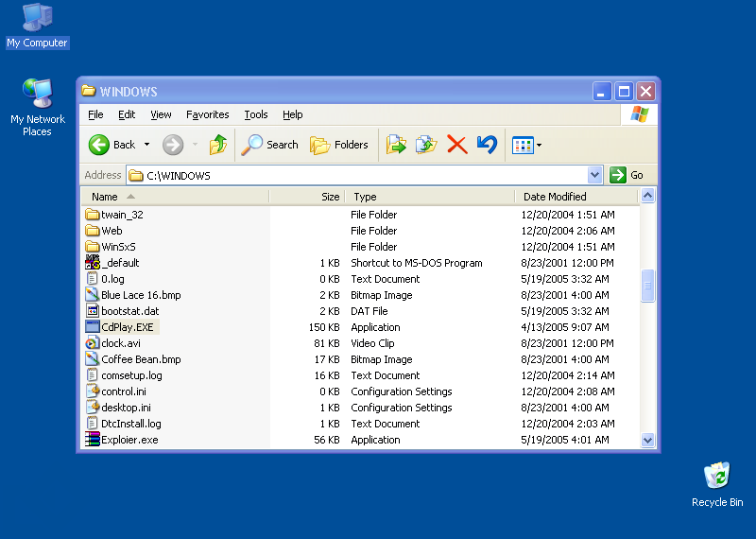
Task: Click inside the C:\WINDOWS address field
Action: [x=357, y=175]
